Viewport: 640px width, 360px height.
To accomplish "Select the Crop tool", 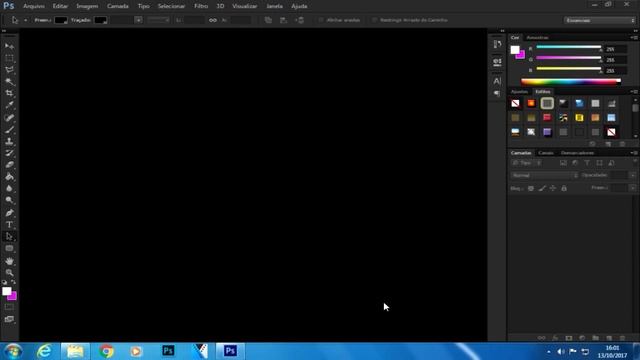I will [9, 93].
